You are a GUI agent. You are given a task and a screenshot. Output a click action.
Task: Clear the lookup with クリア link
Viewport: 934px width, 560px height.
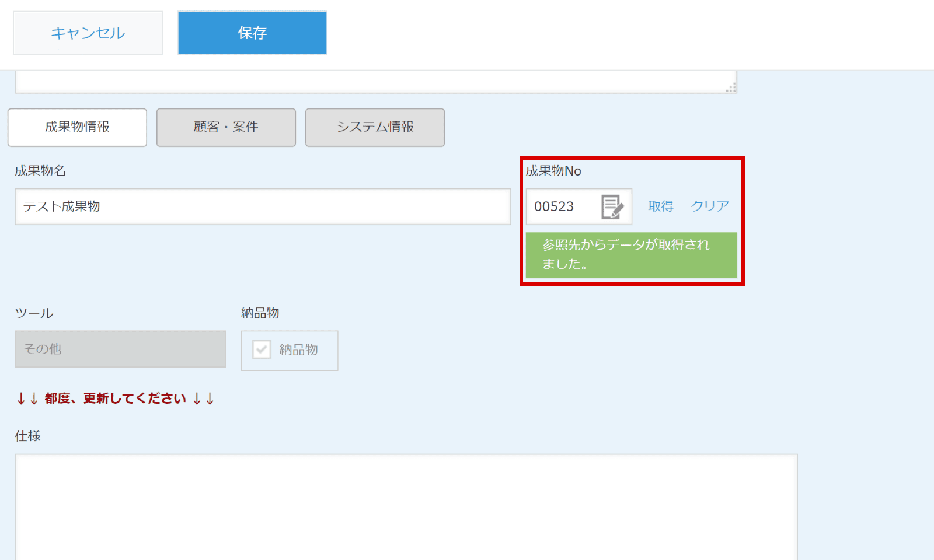click(x=710, y=206)
